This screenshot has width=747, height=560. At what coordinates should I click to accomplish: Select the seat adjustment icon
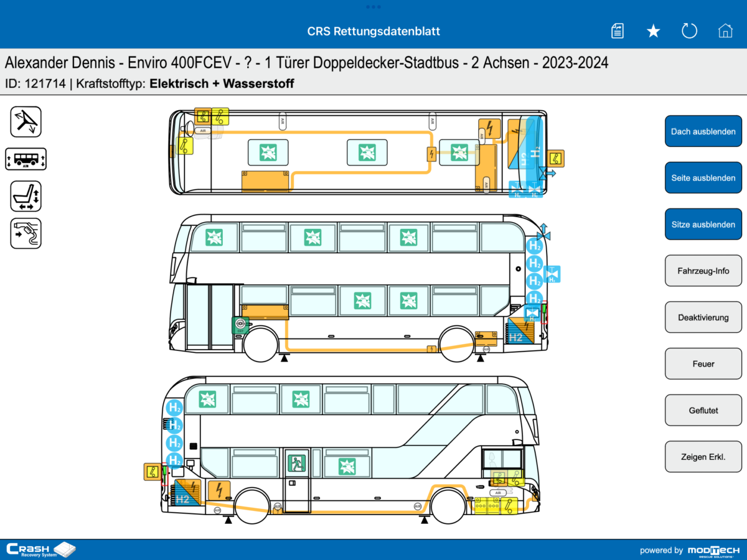[x=26, y=196]
